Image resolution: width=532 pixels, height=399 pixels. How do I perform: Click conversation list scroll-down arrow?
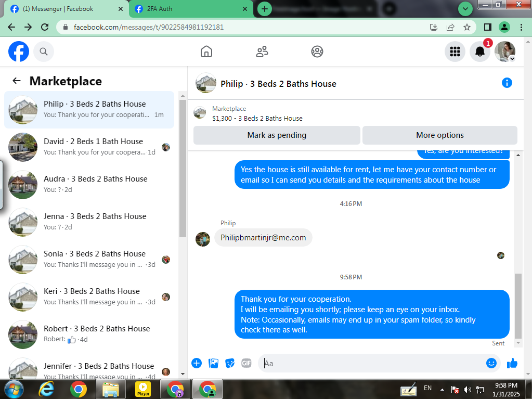point(183,374)
